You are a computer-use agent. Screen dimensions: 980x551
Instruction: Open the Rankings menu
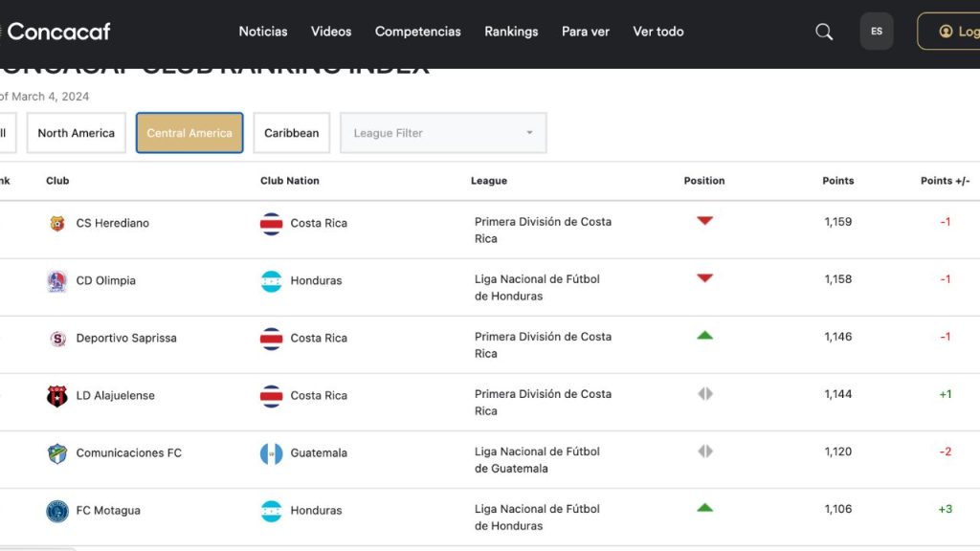click(511, 32)
